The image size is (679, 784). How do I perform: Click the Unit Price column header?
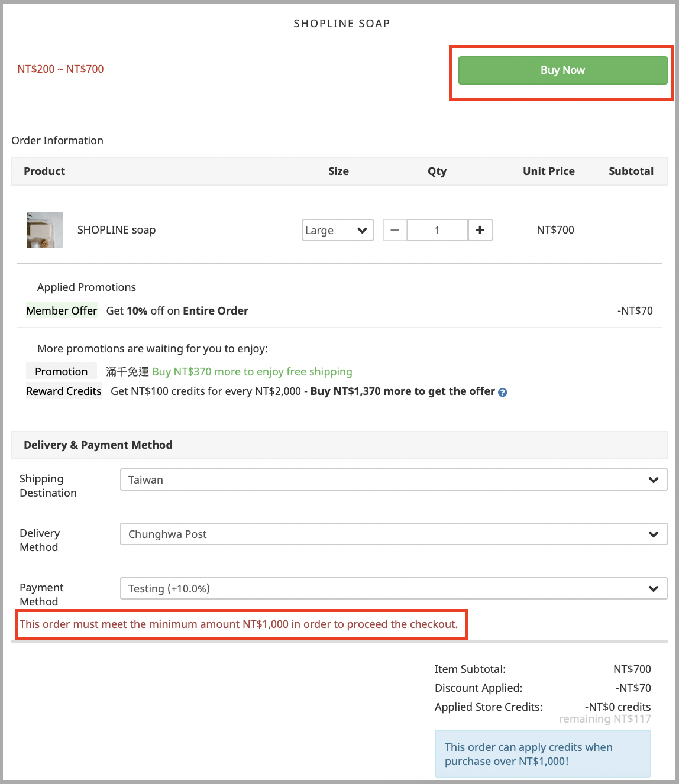(x=549, y=171)
